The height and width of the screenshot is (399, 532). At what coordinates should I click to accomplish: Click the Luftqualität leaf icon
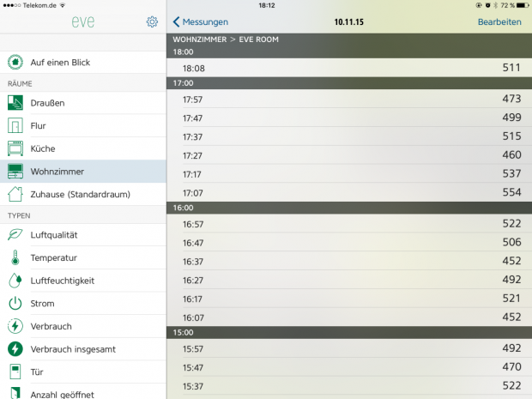pyautogui.click(x=15, y=234)
